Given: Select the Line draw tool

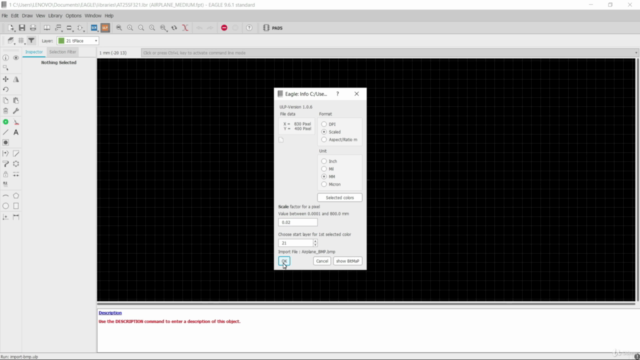Looking at the screenshot, I should coord(6,132).
